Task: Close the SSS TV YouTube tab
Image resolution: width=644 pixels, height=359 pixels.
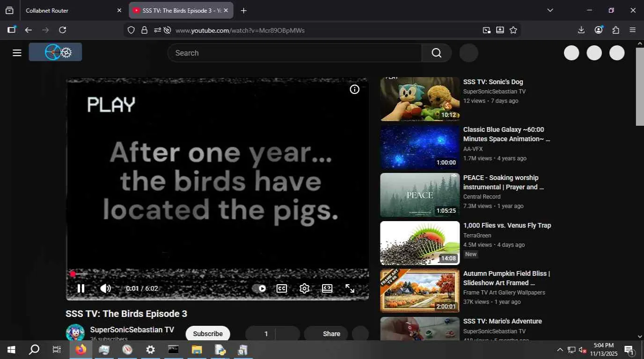Action: click(226, 10)
